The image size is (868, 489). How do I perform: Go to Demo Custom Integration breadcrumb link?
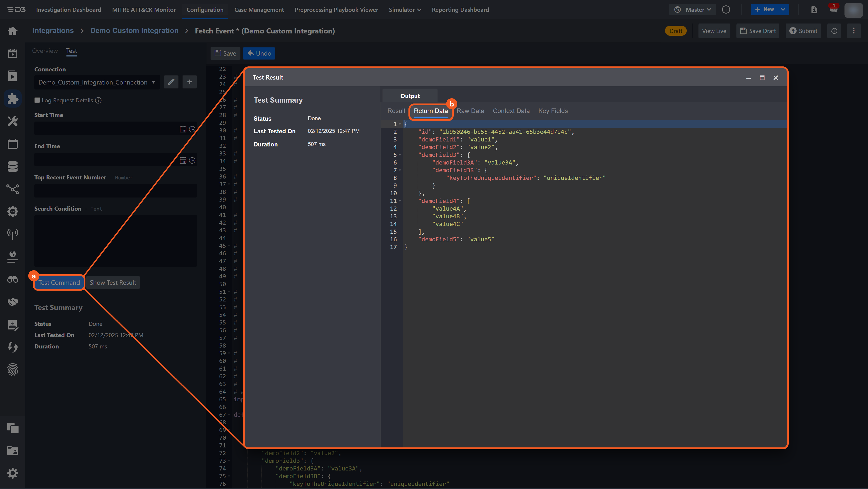coord(134,30)
